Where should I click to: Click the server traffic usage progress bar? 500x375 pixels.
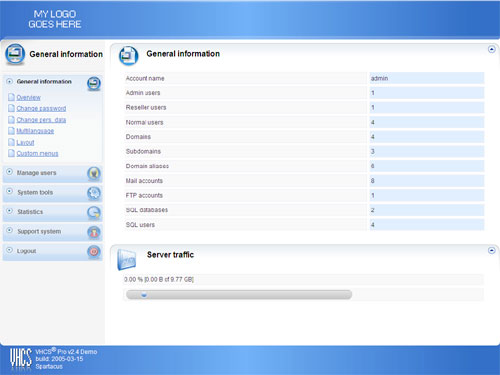point(239,295)
